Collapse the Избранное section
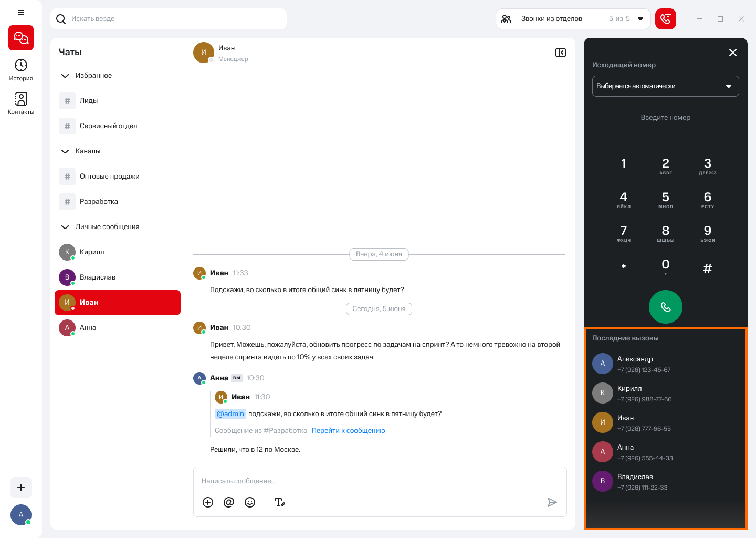The height and width of the screenshot is (538, 756). coord(65,76)
